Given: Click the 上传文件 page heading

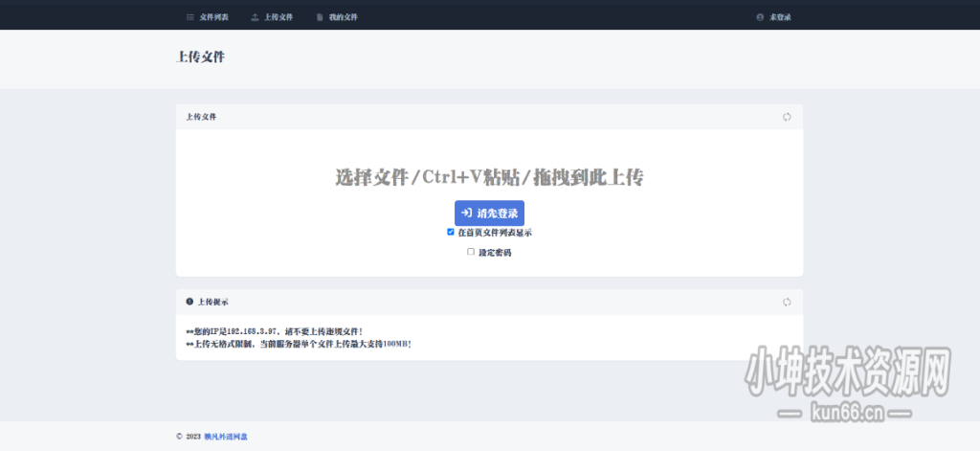Looking at the screenshot, I should [x=200, y=56].
